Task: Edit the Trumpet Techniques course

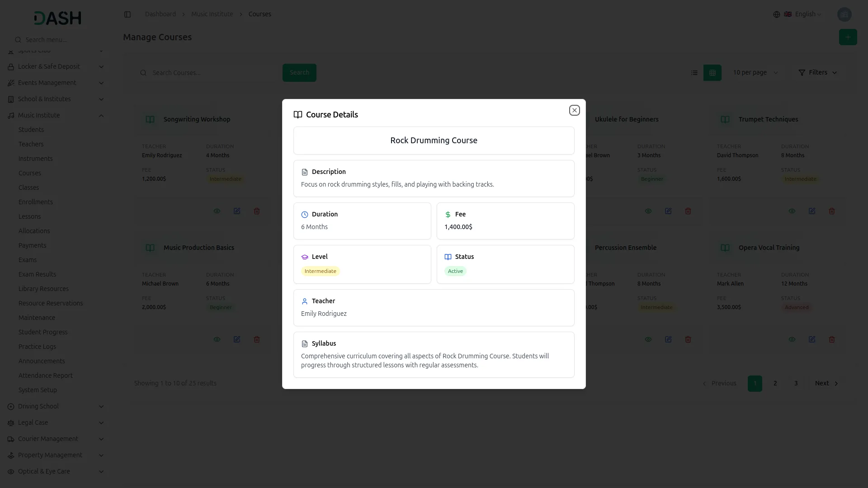Action: [x=812, y=211]
